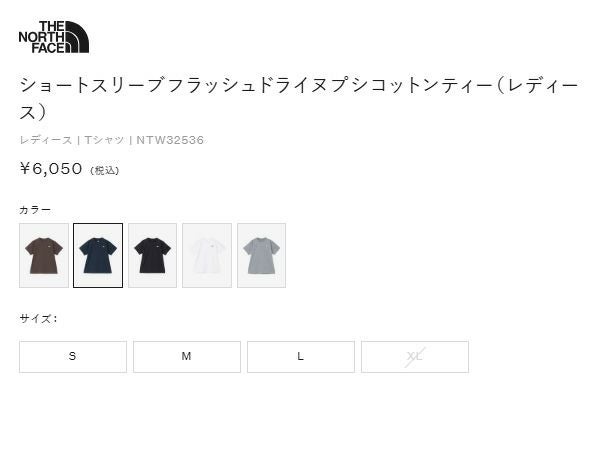
Task: Click the サイズ: section label
Action: [x=38, y=318]
